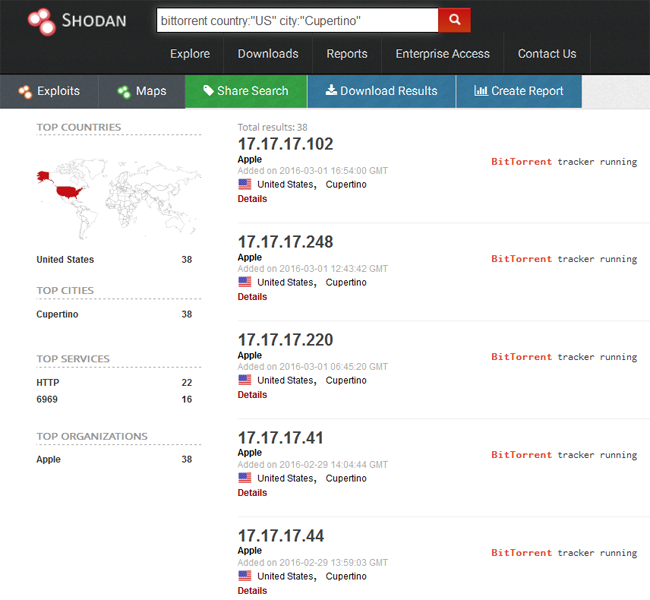This screenshot has height=600, width=650.
Task: Open host 17.17.17.248
Action: click(285, 242)
